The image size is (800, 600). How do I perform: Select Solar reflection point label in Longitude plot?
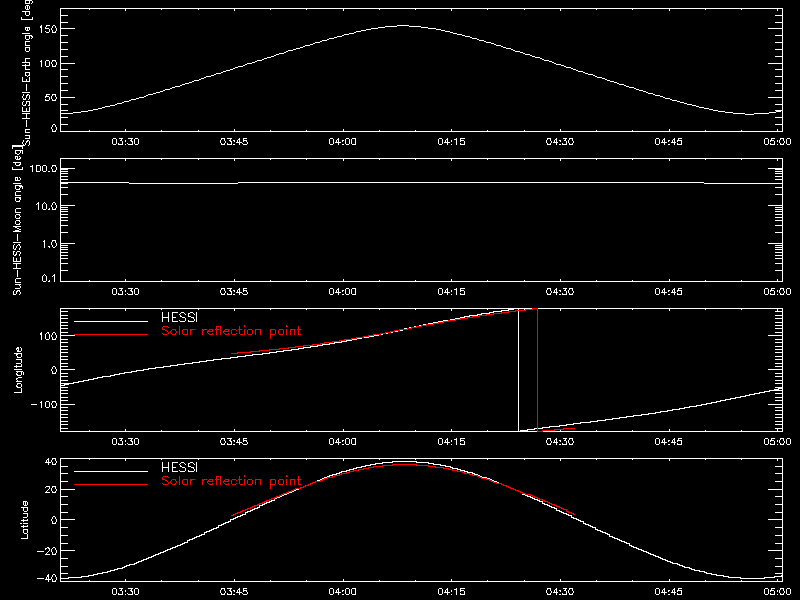point(231,331)
